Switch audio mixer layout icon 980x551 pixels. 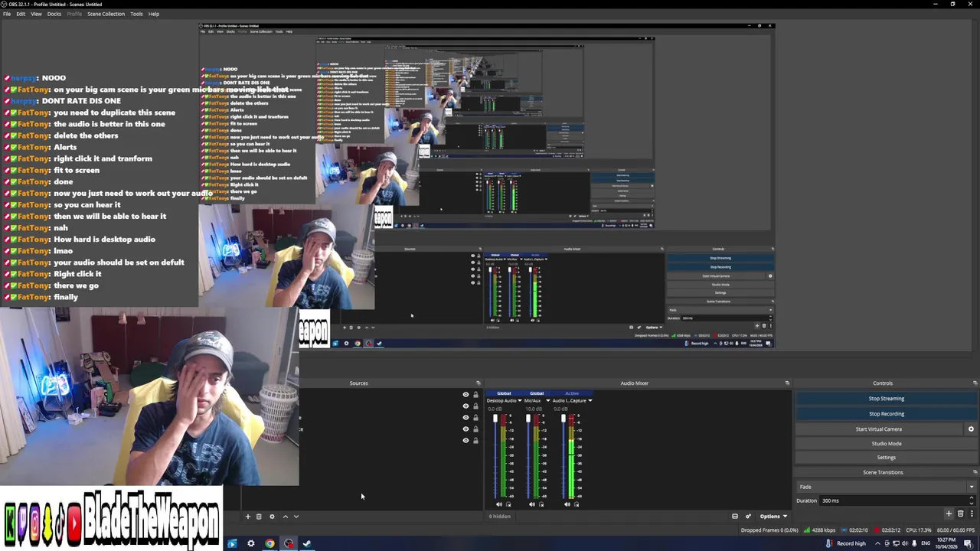pyautogui.click(x=735, y=517)
